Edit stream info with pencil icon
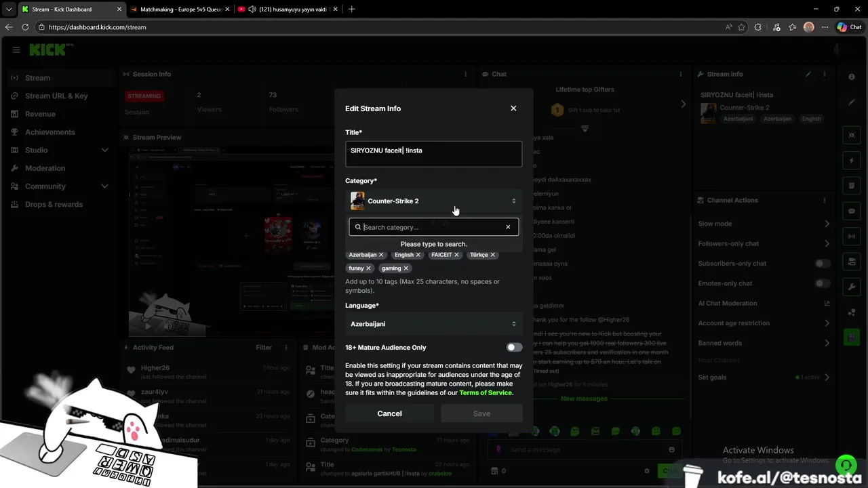868x488 pixels. point(808,74)
